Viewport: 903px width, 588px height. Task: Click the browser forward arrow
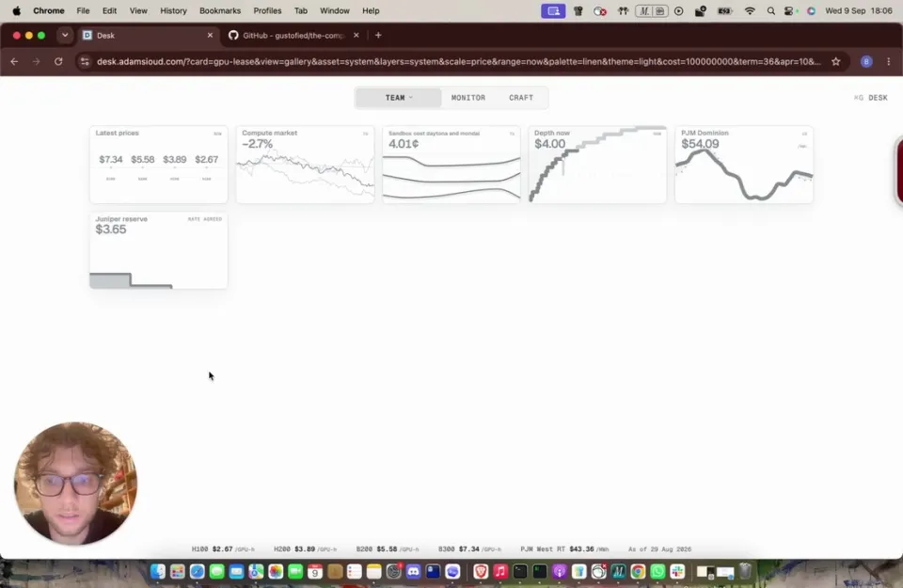tap(37, 61)
